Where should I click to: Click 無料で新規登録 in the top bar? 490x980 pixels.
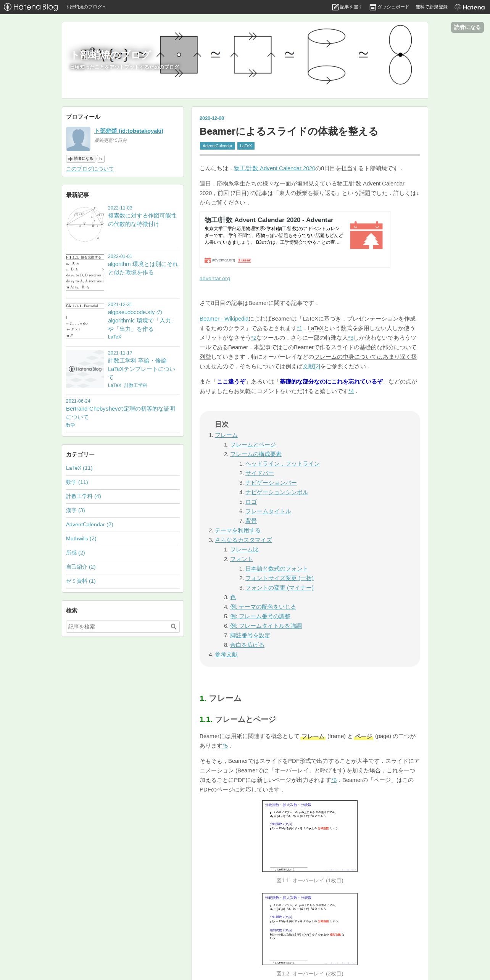(431, 7)
